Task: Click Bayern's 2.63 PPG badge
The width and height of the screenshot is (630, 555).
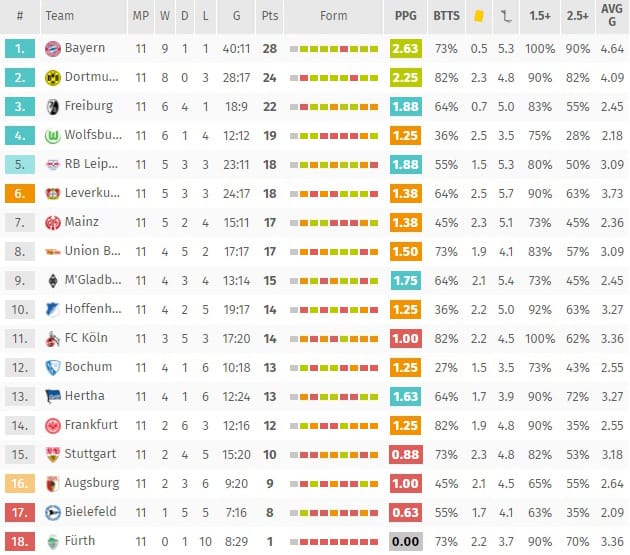Action: [405, 49]
